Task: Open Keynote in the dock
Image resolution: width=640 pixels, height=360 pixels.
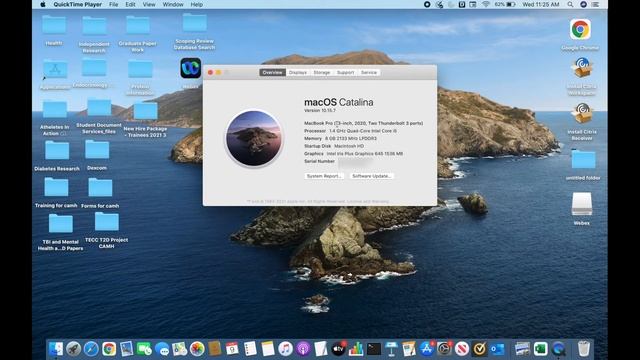Action: tap(391, 349)
